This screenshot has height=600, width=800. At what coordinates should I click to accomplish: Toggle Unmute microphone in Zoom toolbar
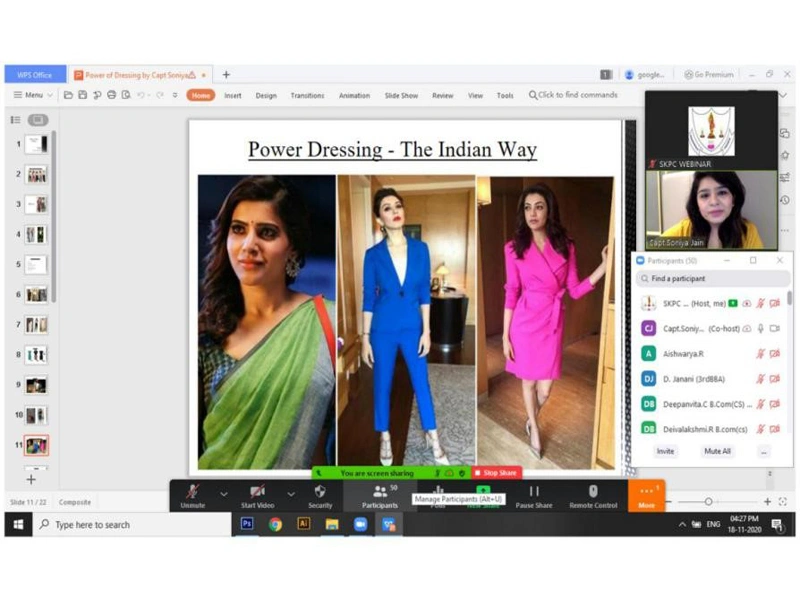[x=192, y=496]
